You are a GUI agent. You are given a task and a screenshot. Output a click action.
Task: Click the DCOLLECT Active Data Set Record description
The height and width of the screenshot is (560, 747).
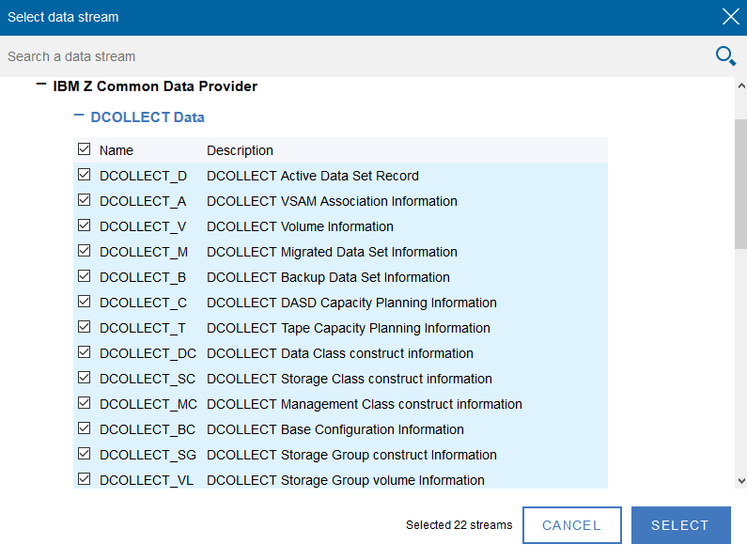coord(313,176)
